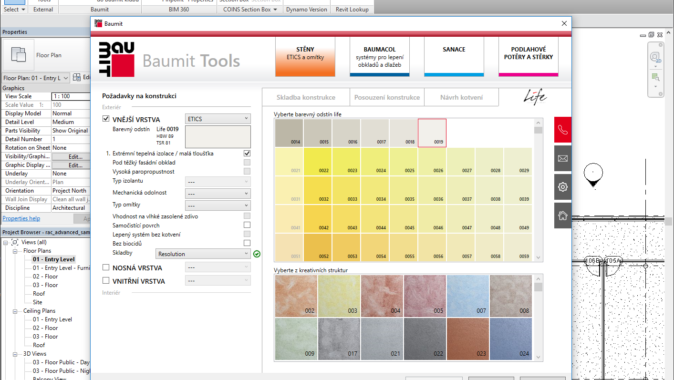674x380 pixels.
Task: Toggle Extrémní tepelná izolace checkbox
Action: (247, 153)
